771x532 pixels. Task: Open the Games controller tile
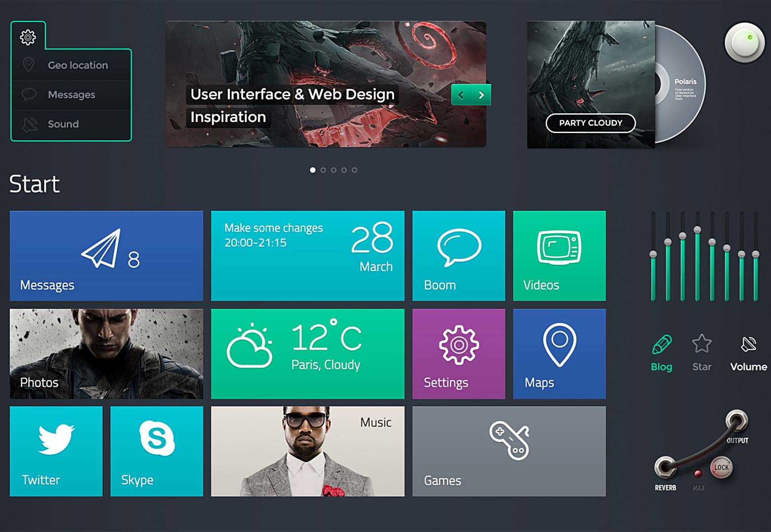(509, 451)
